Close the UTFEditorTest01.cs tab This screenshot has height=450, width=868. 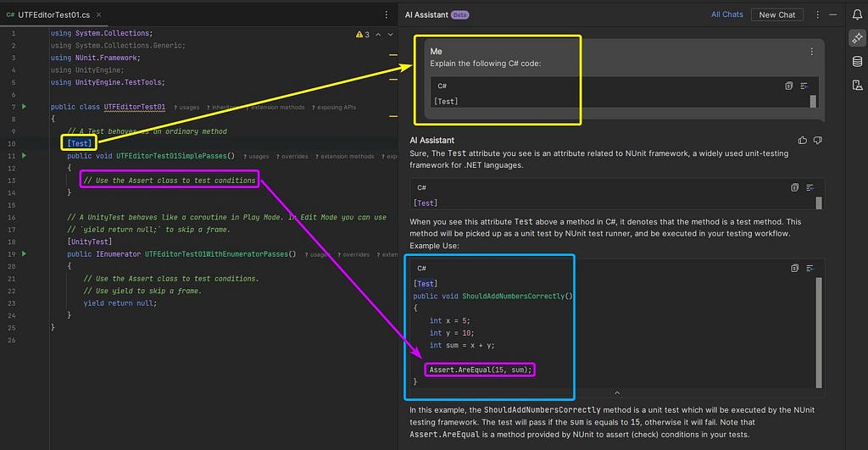(x=98, y=15)
